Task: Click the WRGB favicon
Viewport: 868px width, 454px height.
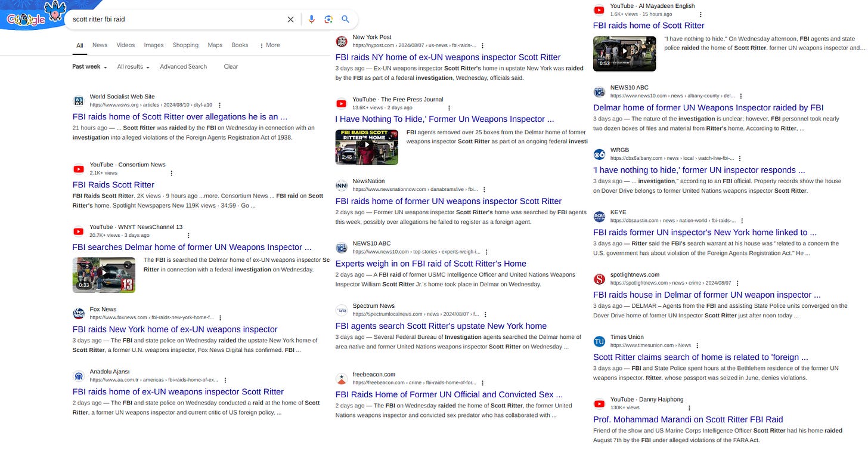Action: pos(599,155)
